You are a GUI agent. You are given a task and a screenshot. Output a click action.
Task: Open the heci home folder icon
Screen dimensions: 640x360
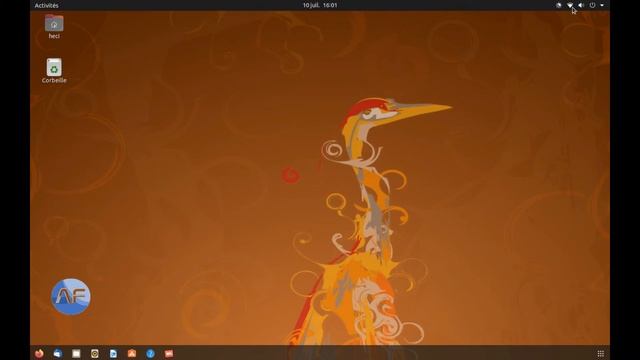(x=54, y=23)
